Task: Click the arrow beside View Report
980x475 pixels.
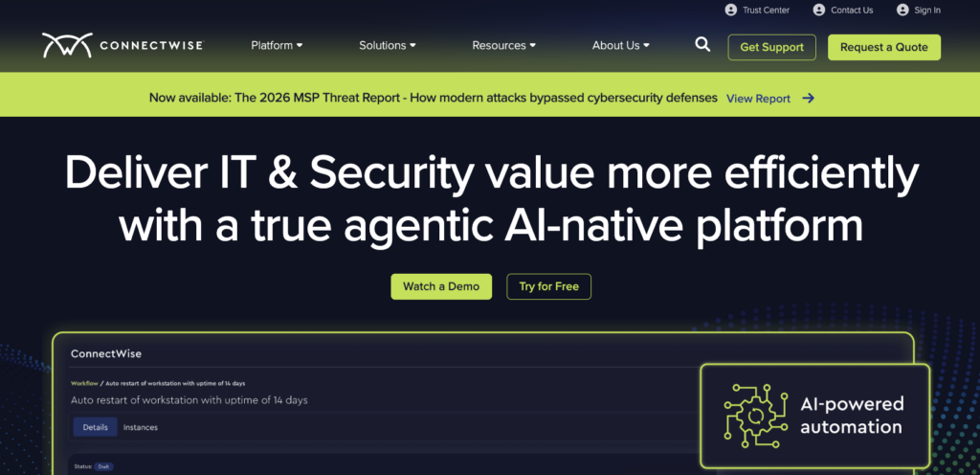Action: click(808, 98)
